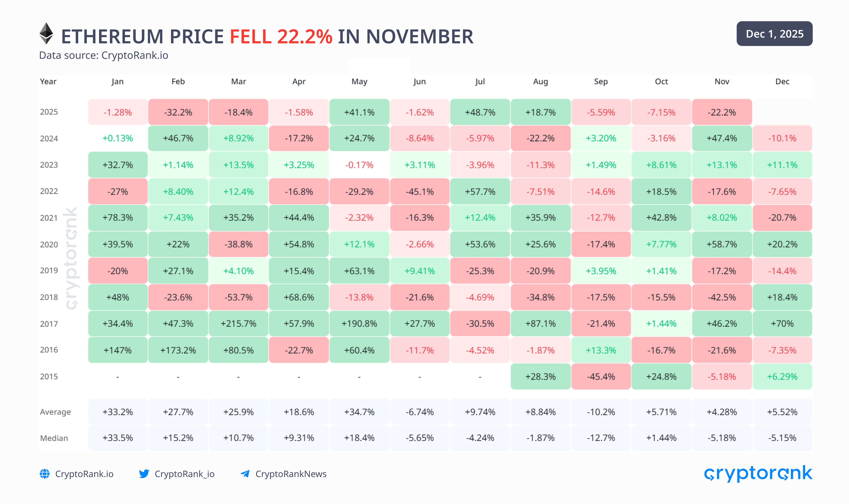Open the CryptoRankNews Telegram link
849x504 pixels.
(x=291, y=474)
